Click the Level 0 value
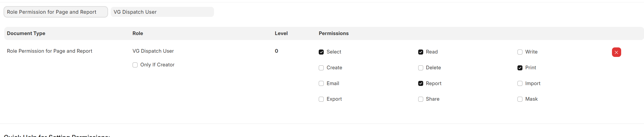Screen dimensions: 644x137 (276, 51)
